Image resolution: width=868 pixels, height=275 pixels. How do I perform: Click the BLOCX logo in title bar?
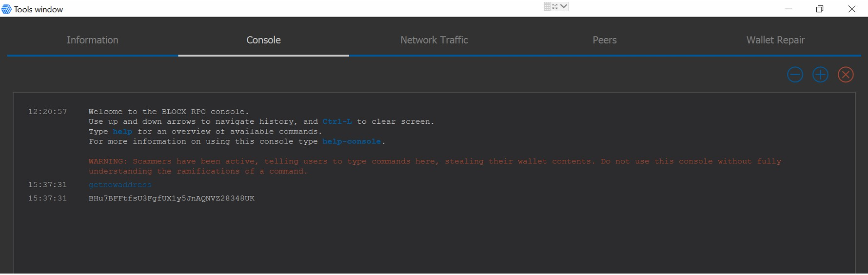tap(6, 9)
